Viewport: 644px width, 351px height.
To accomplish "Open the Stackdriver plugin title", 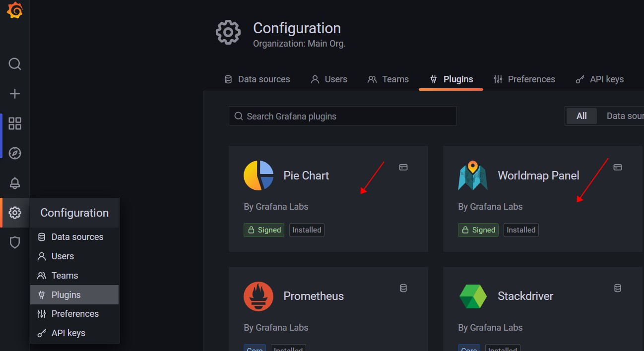I will [525, 296].
